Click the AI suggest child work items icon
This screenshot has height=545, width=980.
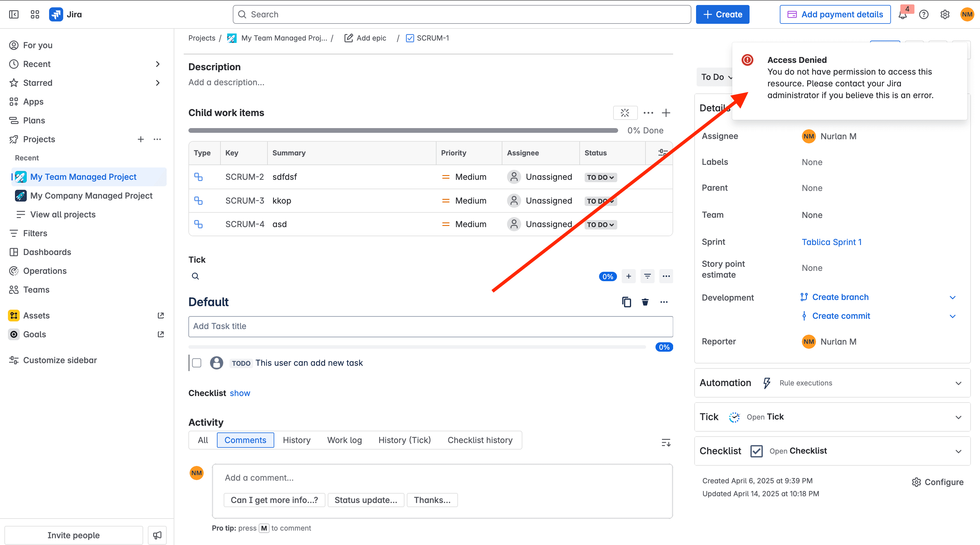625,113
